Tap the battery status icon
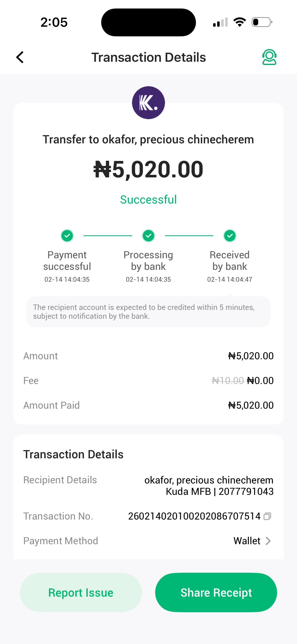 (x=262, y=22)
